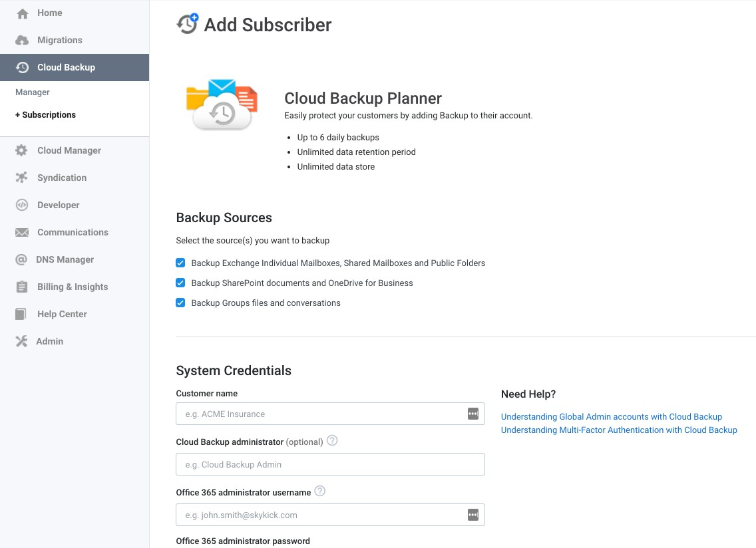Focus the Cloud Backup administrator input field
This screenshot has width=756, height=548.
click(330, 464)
